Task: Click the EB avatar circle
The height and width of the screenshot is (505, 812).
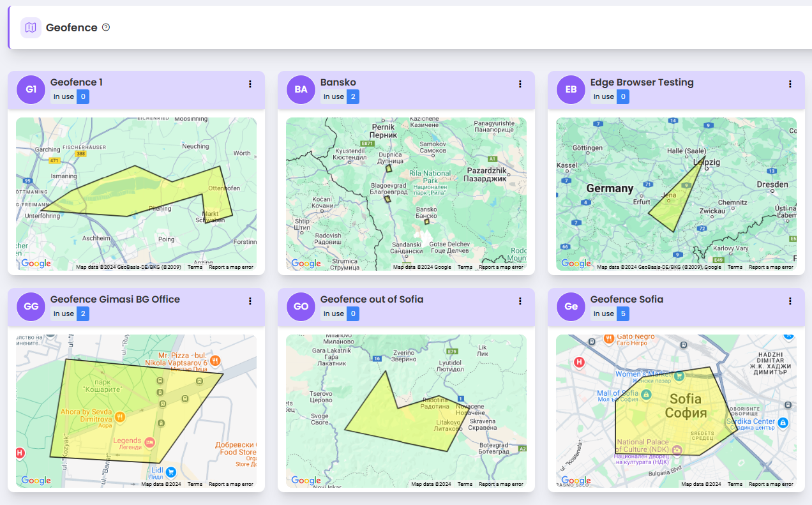Action: click(571, 89)
